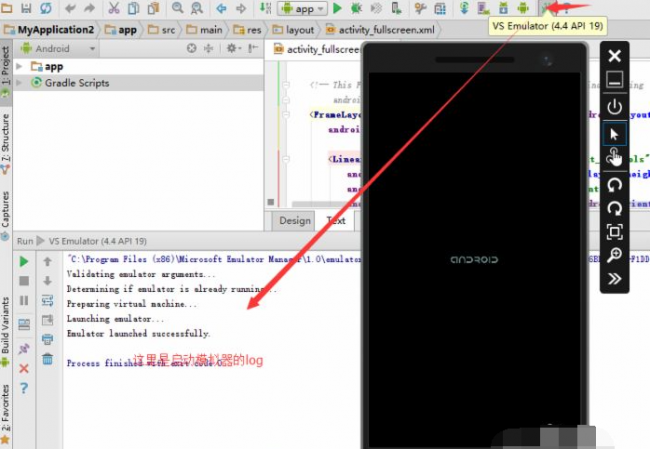This screenshot has height=449, width=650.
Task: Open the Captures side tool window tab
Action: coord(5,215)
